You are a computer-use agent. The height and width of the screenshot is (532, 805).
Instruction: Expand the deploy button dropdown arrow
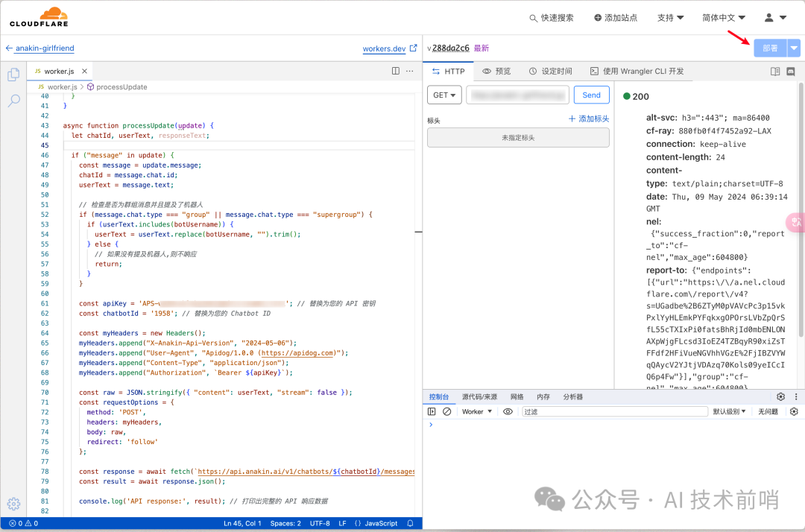[x=795, y=48]
